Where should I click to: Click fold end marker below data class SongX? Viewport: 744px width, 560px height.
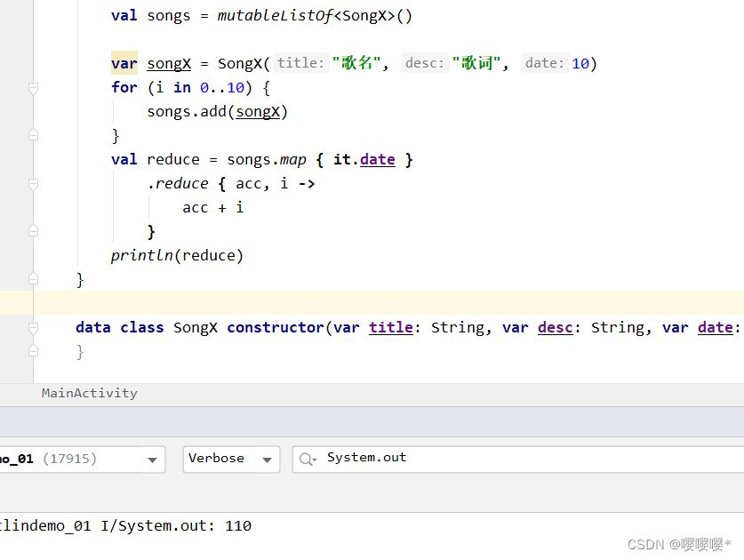coord(33,351)
